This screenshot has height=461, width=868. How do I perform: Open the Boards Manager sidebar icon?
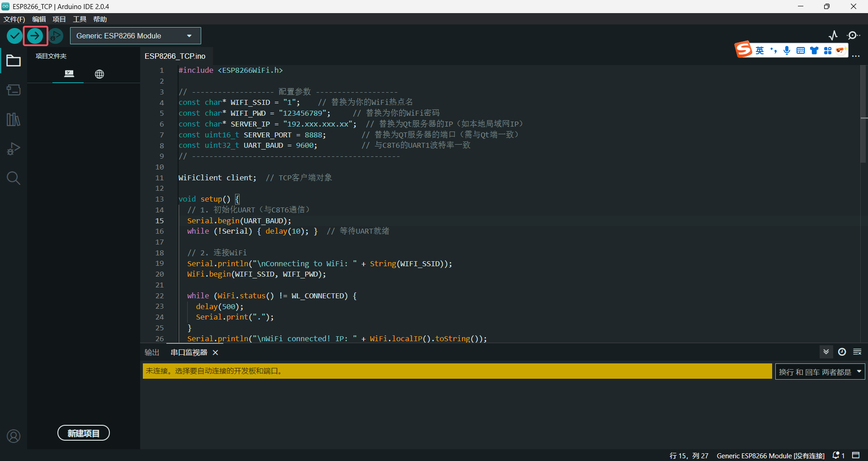click(x=14, y=90)
